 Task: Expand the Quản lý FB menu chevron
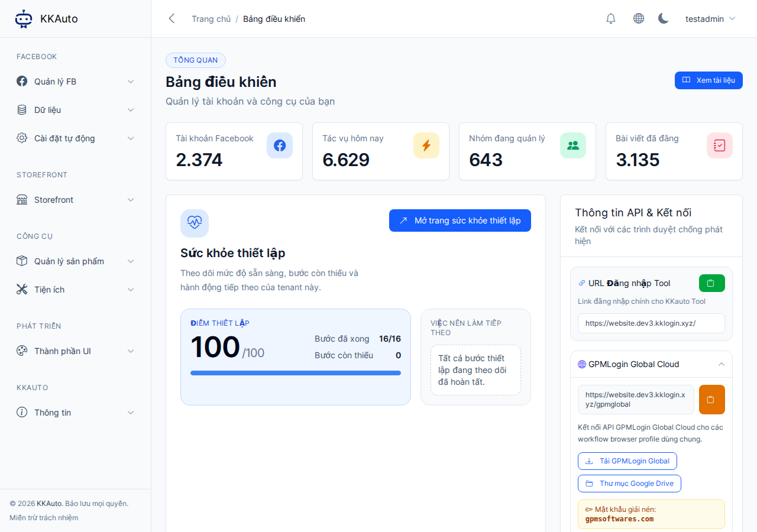(131, 82)
